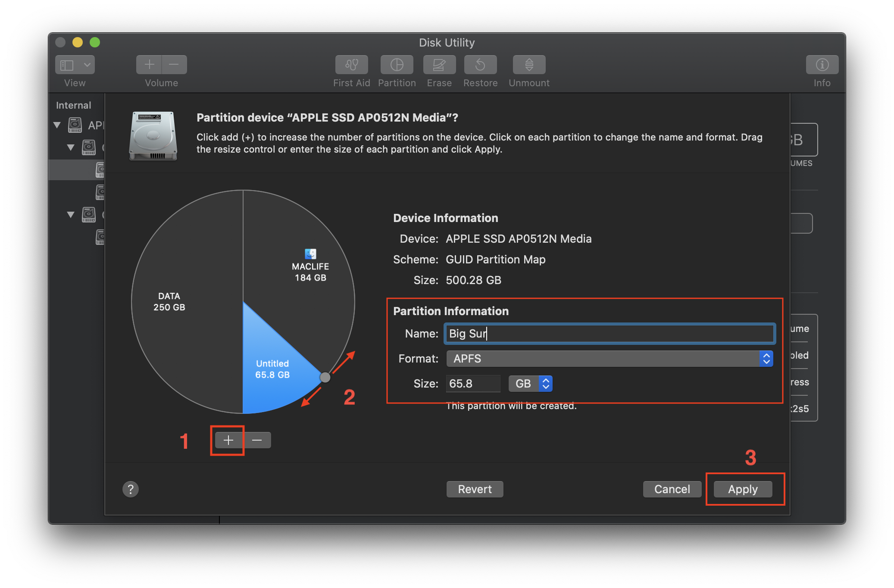Screen dimensions: 894x588
Task: Click the toolbar add Volume plus icon
Action: (149, 65)
